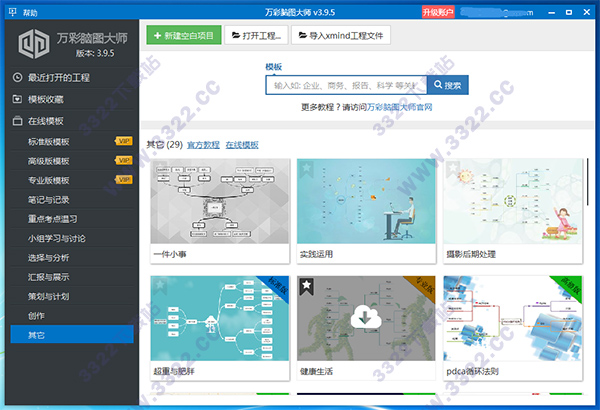The width and height of the screenshot is (600, 410).
Task: Favorite 超重与肥胖 template via star bookmark
Action: click(160, 285)
